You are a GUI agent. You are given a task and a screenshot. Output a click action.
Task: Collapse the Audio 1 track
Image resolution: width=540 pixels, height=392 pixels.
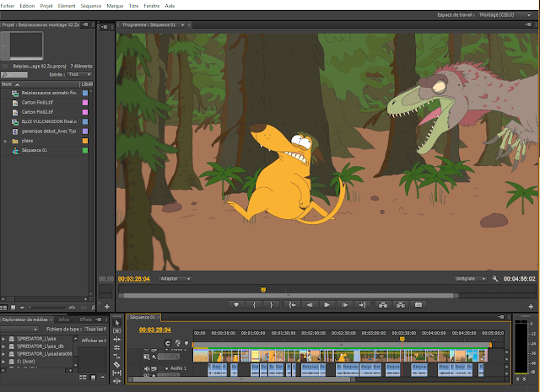pyautogui.click(x=167, y=368)
